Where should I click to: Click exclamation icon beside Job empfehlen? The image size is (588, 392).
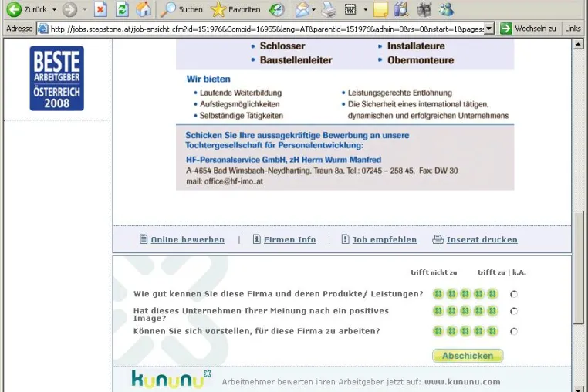[345, 239]
